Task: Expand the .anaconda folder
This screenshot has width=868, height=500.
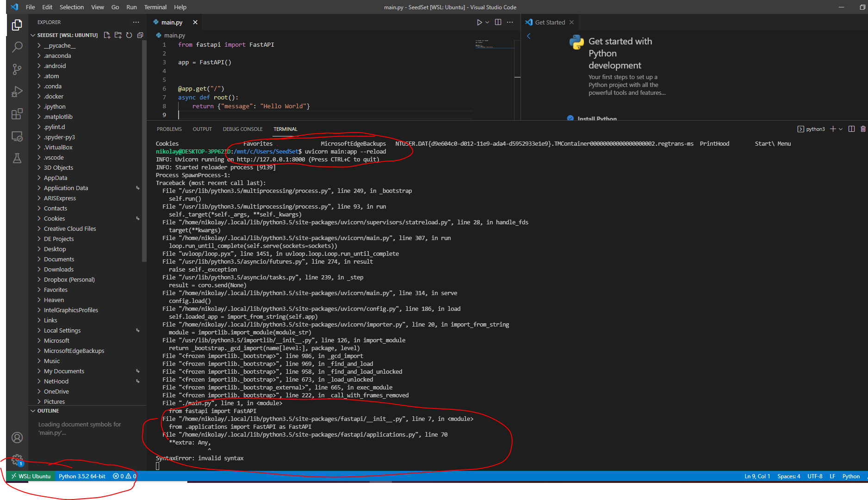Action: [57, 56]
